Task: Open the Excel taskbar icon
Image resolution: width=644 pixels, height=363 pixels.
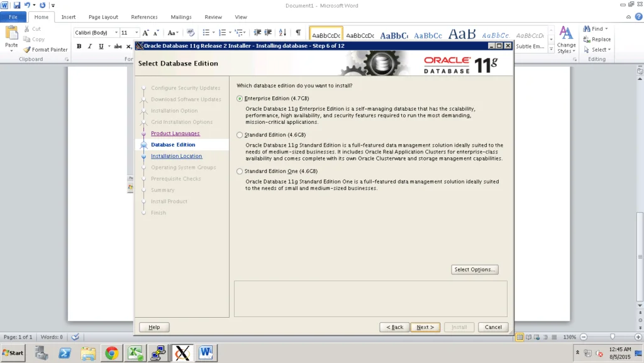Action: tap(135, 353)
